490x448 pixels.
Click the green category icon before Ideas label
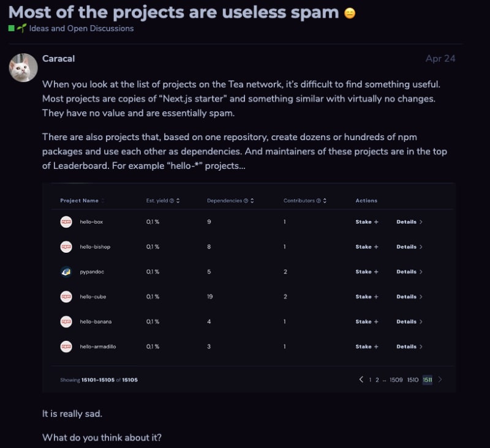(x=10, y=28)
